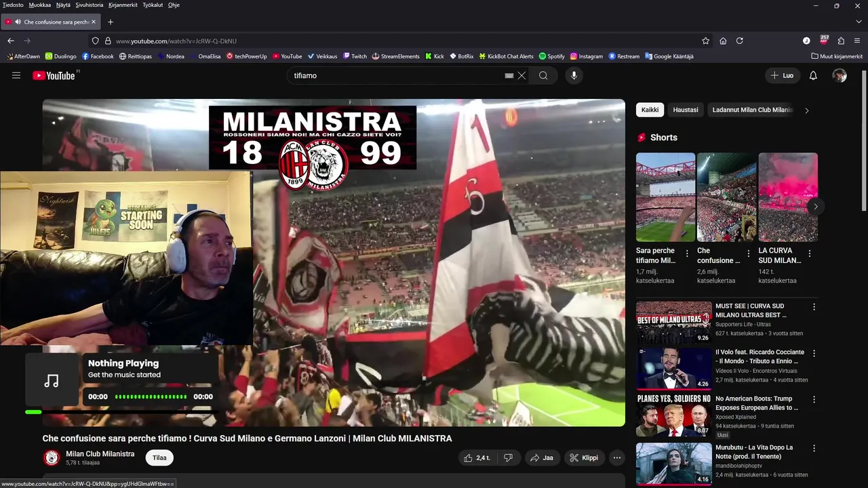Open Milan Club Milanistra channel name link
The image size is (868, 488).
[100, 453]
